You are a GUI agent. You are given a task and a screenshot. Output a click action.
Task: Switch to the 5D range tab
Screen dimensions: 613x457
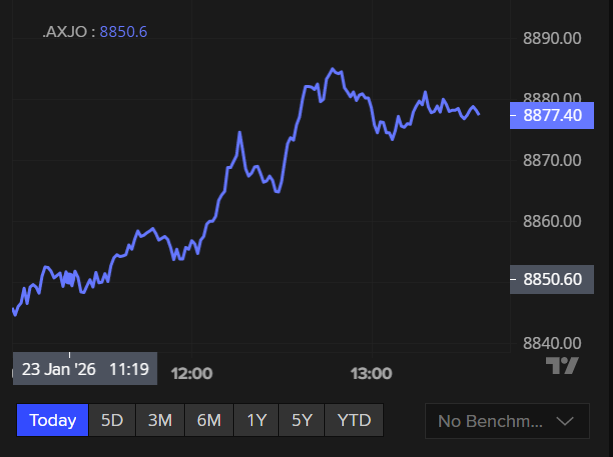pos(112,420)
